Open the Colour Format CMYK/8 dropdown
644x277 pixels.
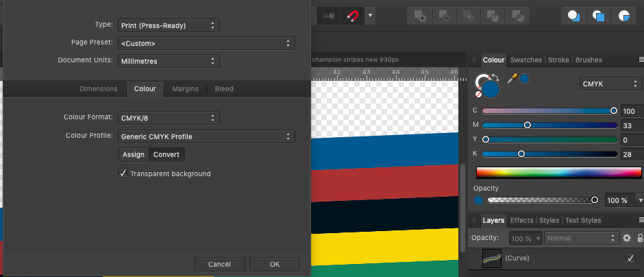tap(169, 118)
